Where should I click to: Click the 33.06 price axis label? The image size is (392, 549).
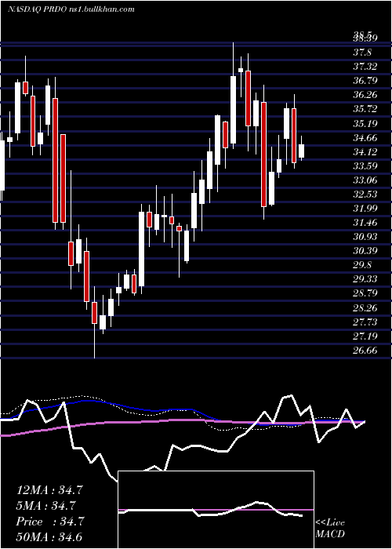365,180
